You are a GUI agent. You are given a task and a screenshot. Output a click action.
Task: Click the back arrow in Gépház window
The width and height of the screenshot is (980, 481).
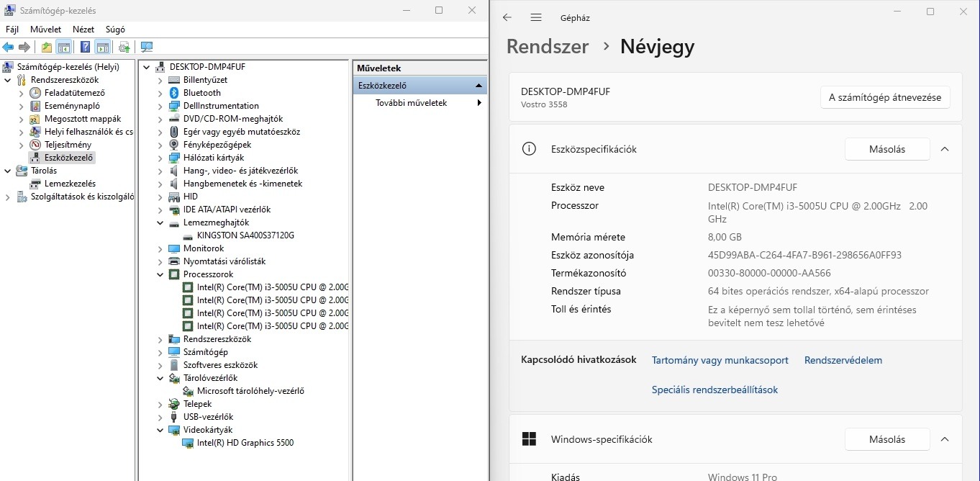[x=507, y=17]
